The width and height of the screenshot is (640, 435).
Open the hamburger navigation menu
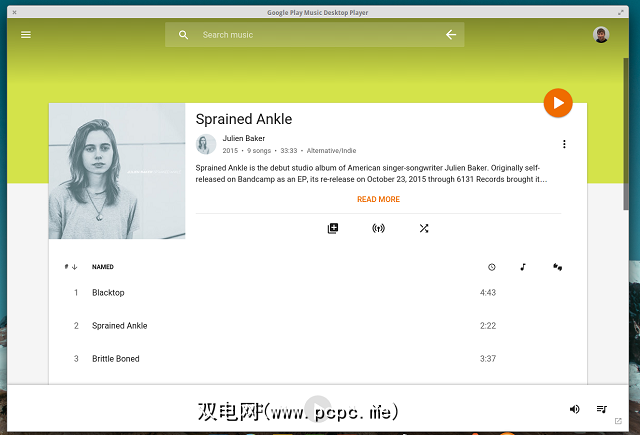(x=26, y=35)
